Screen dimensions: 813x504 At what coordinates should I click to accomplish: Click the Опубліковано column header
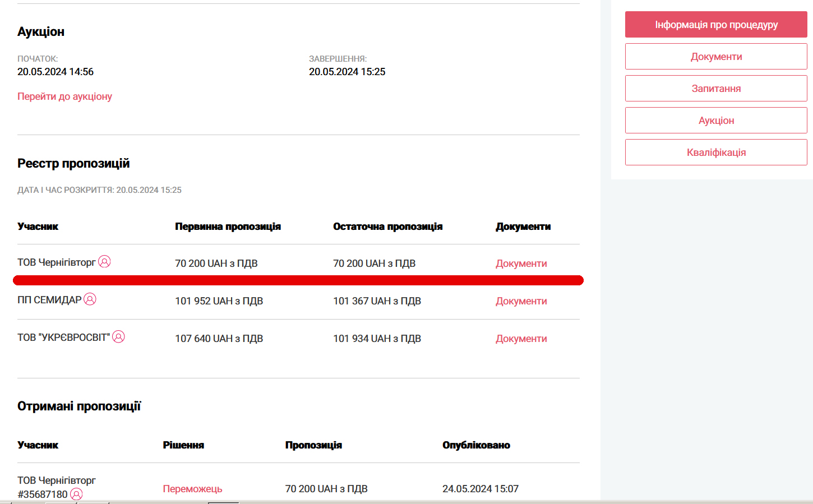click(x=476, y=445)
